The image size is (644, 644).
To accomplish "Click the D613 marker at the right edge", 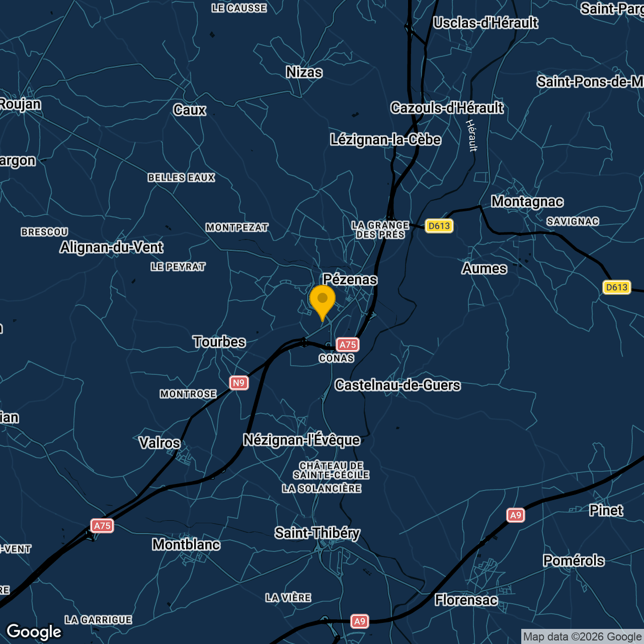I will pos(617,287).
